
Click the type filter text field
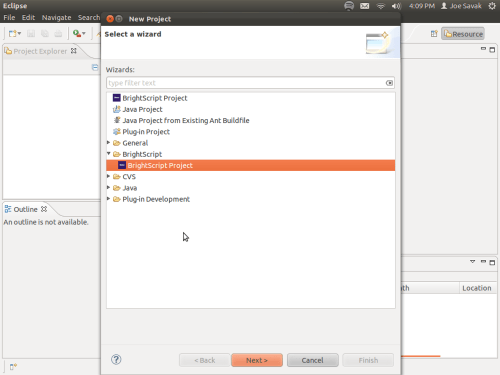click(x=247, y=83)
